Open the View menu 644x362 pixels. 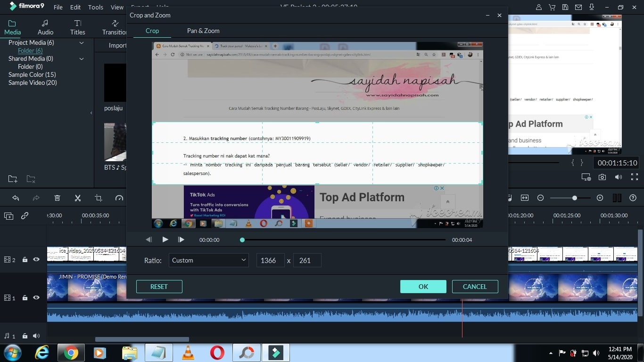pos(117,7)
